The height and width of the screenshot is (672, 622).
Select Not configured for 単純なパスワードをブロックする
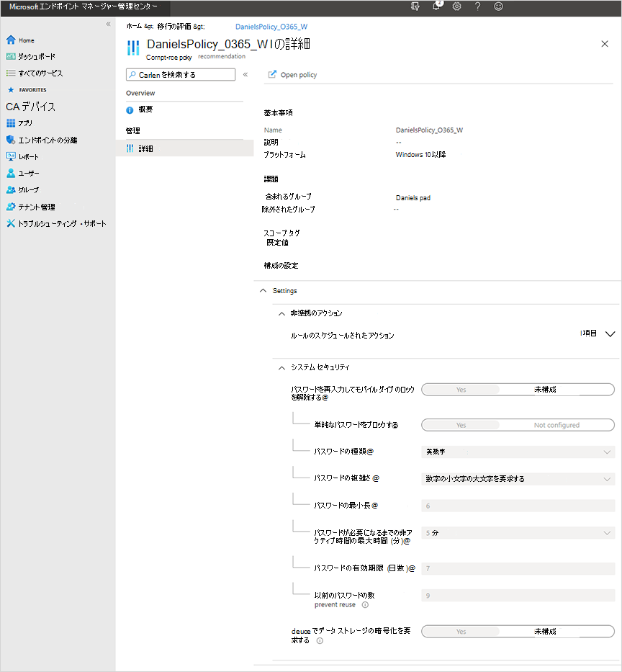556,425
